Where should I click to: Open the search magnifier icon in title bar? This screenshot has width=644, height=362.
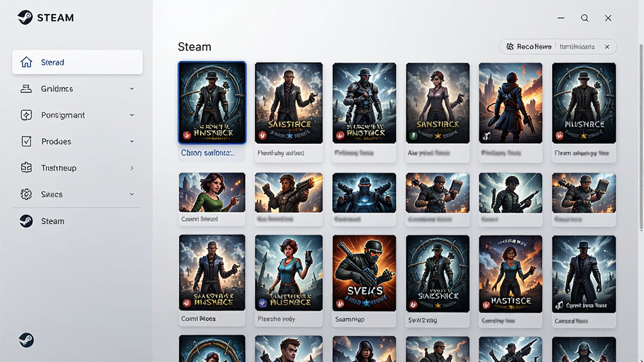click(x=584, y=18)
